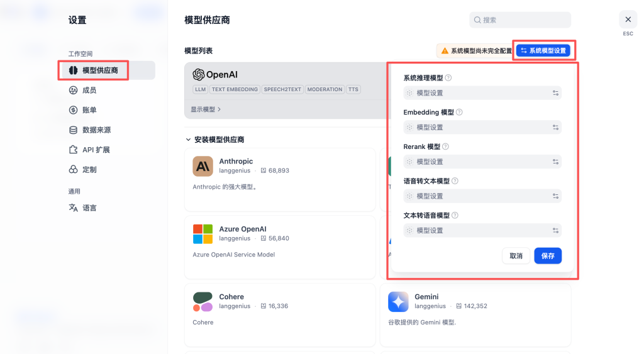Click the Gemini logo icon
The height and width of the screenshot is (354, 644).
tap(398, 302)
